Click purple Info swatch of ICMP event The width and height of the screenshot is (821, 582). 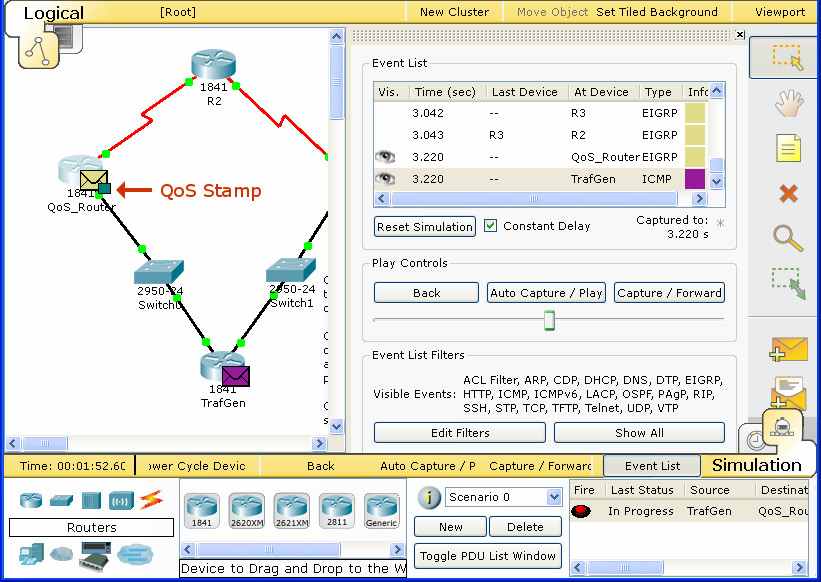[695, 178]
